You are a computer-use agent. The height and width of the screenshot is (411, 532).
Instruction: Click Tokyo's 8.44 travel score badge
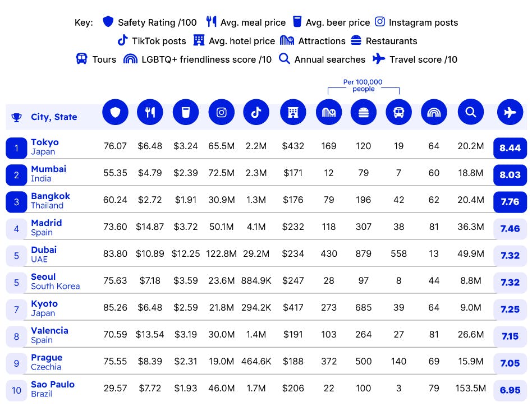point(510,148)
